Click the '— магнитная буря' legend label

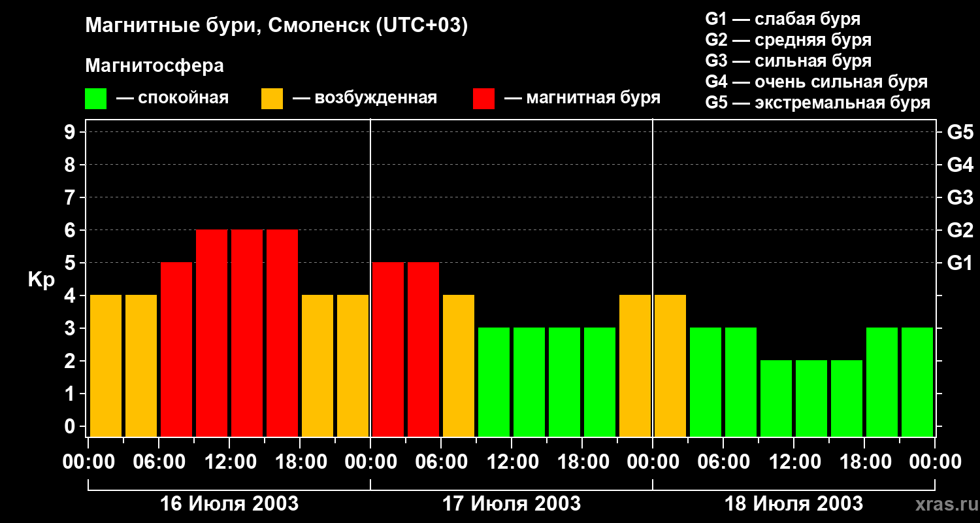pyautogui.click(x=582, y=99)
